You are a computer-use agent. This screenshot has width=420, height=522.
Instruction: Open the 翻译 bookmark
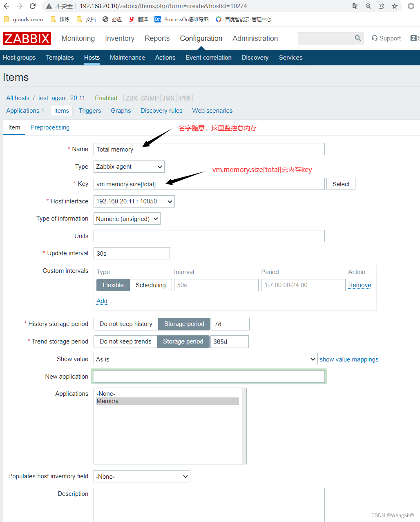pyautogui.click(x=139, y=19)
